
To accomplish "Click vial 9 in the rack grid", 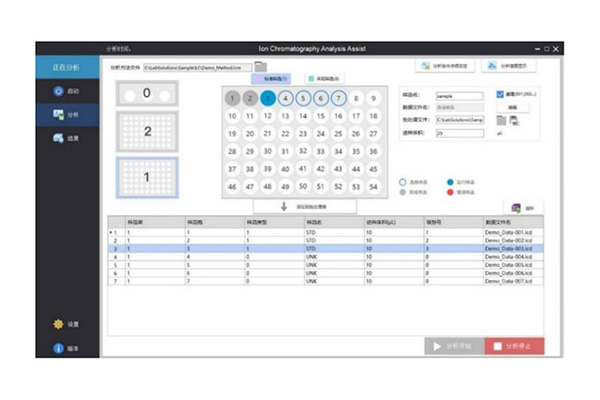I will pos(373,98).
